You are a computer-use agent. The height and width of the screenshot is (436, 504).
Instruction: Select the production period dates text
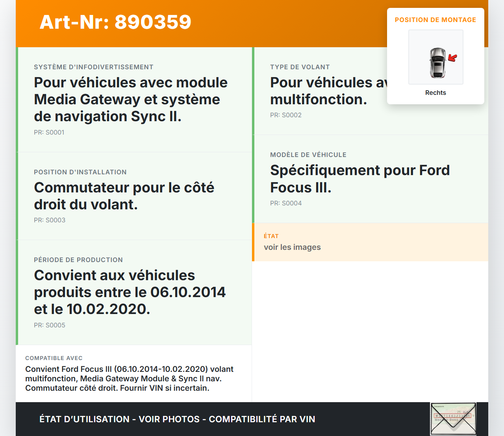130,292
